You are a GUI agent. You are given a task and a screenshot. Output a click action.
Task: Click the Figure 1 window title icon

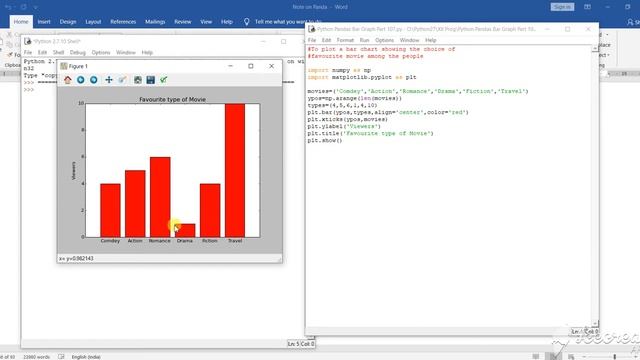(x=64, y=66)
